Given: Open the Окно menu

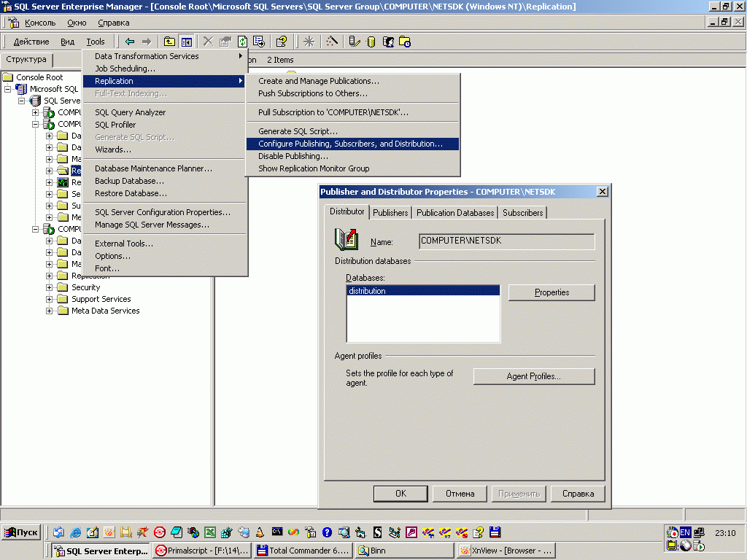Looking at the screenshot, I should point(77,23).
